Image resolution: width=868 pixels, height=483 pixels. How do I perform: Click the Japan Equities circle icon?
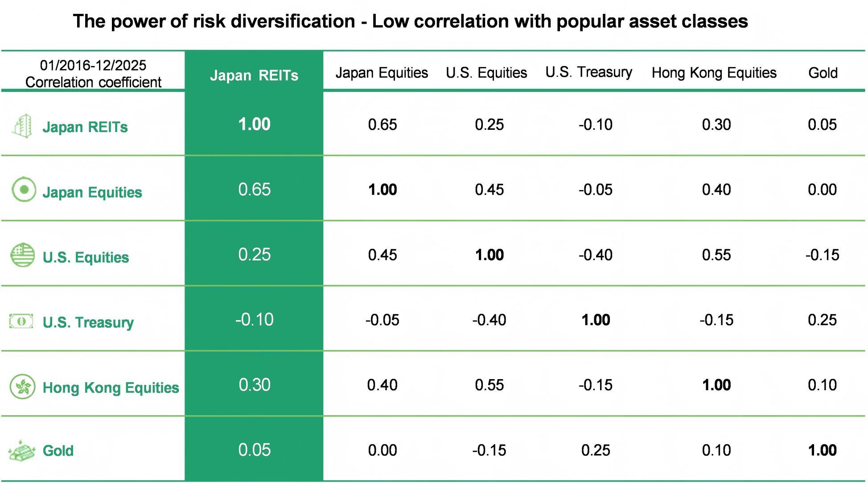click(x=24, y=190)
